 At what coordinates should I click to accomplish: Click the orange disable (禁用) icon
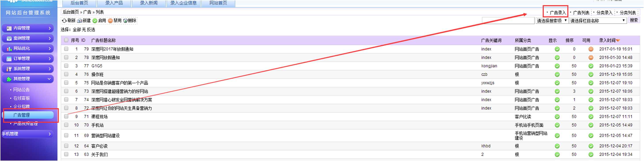[110, 21]
